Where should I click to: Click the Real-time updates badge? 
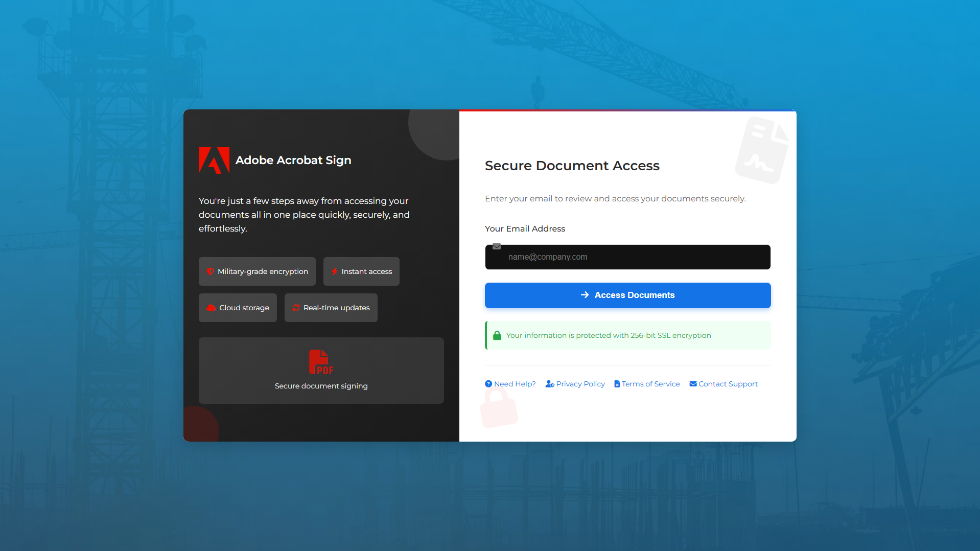coord(331,308)
